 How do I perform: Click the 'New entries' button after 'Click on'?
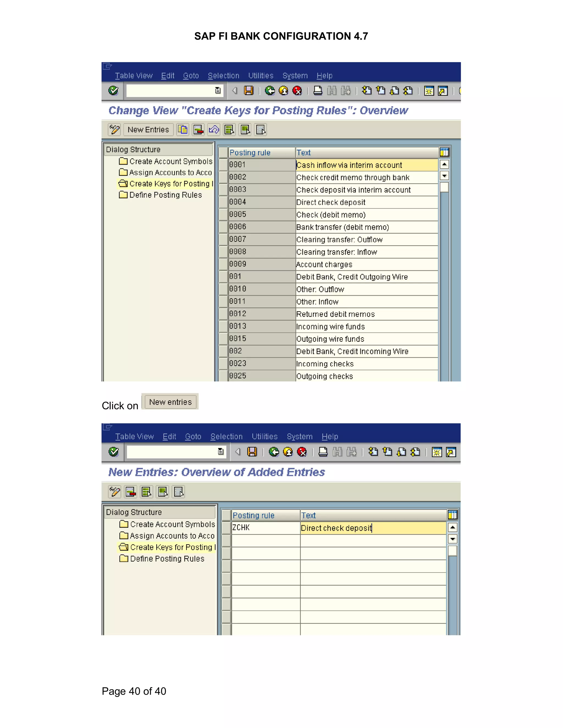(170, 402)
